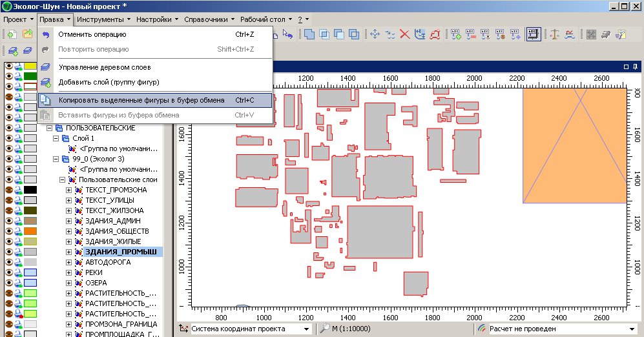This screenshot has height=337, width=644.
Task: Open the coordinate system dropdown
Action: point(307,329)
